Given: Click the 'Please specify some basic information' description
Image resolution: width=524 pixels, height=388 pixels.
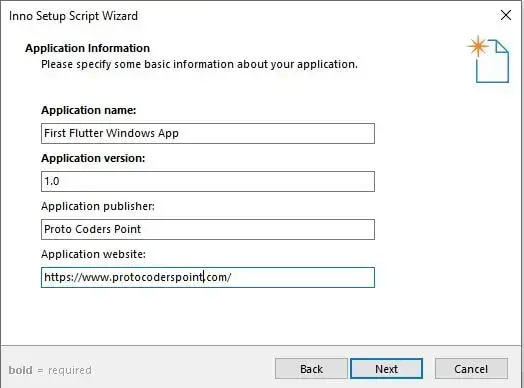Looking at the screenshot, I should 200,64.
